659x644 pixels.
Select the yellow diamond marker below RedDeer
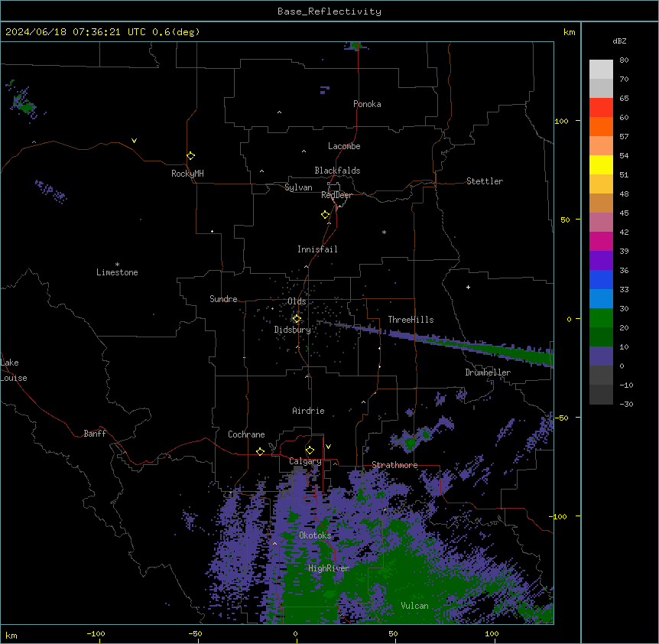click(325, 214)
